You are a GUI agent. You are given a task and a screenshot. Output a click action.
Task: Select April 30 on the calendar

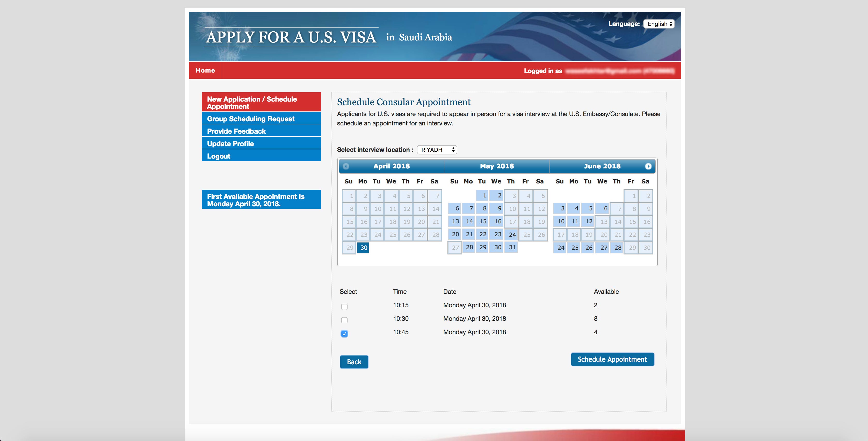click(x=363, y=248)
